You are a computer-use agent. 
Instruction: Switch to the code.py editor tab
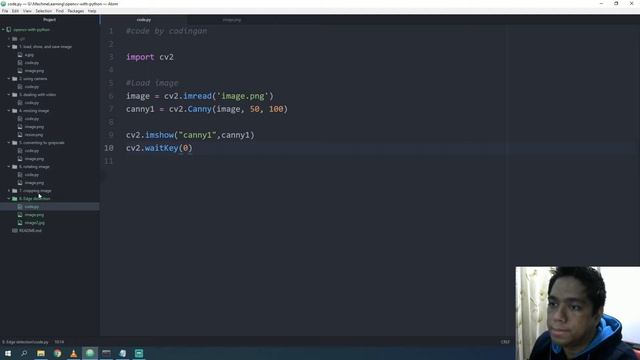click(x=144, y=20)
